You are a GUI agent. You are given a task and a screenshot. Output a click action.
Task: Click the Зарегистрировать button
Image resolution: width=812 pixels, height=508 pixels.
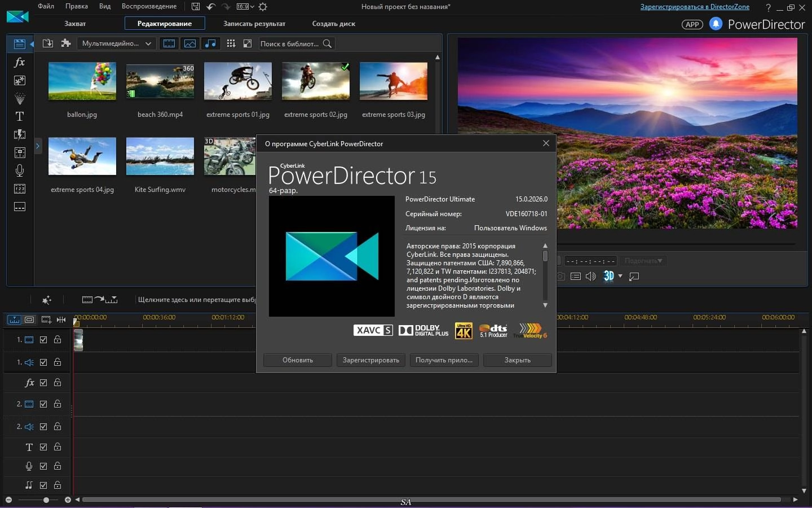point(371,360)
